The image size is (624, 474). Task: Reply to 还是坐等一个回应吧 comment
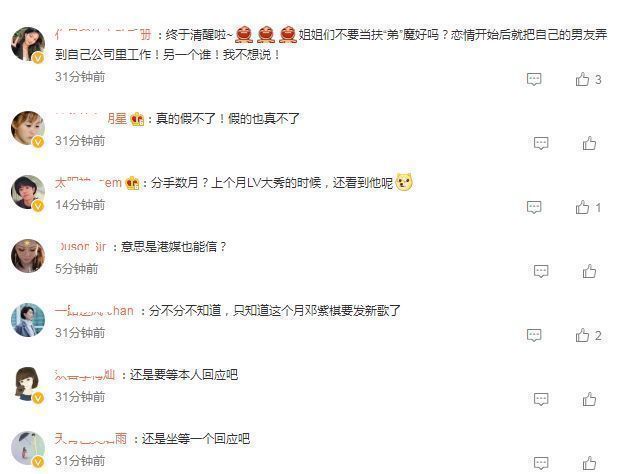(541, 463)
